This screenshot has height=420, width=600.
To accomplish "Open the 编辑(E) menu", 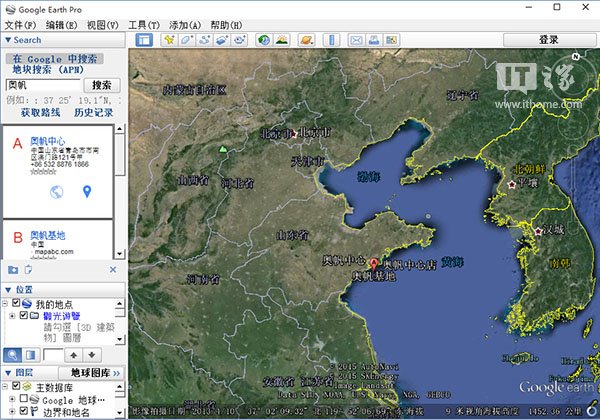I will pos(61,25).
